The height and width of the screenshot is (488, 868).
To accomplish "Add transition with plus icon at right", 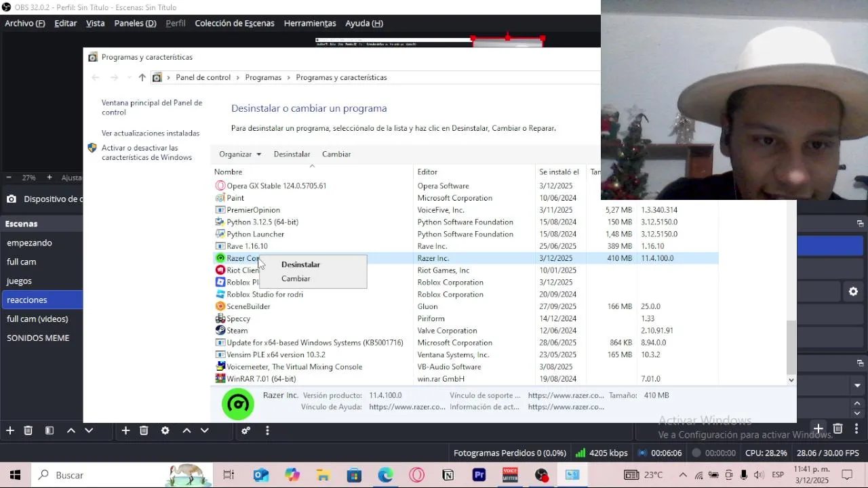I will 818,428.
